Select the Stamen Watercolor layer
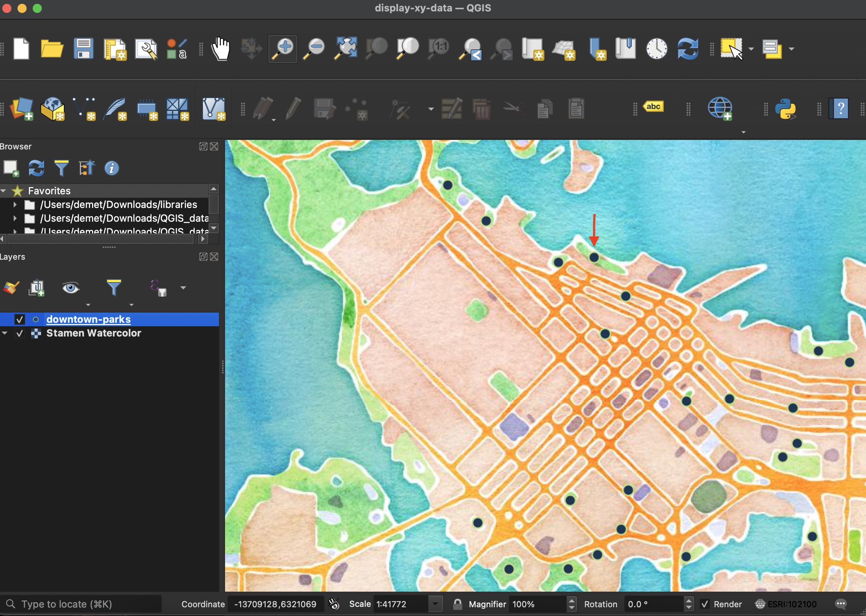The width and height of the screenshot is (866, 616). point(94,333)
